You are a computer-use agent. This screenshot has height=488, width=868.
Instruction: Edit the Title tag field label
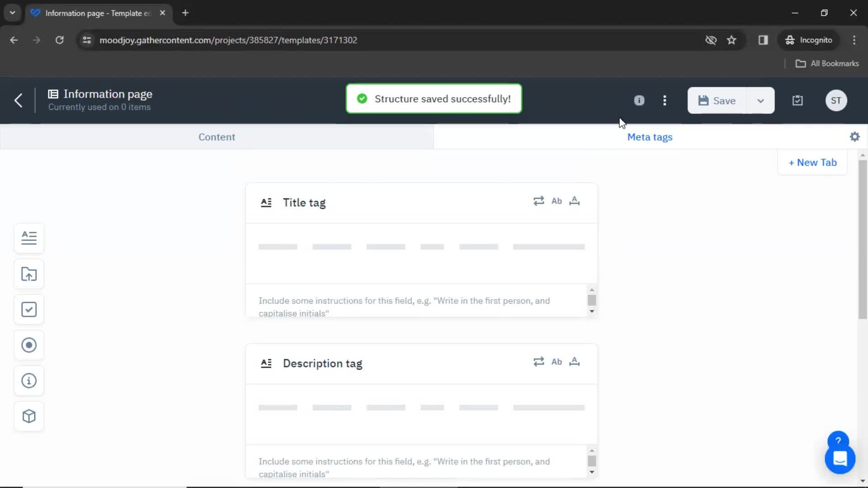[x=304, y=203]
